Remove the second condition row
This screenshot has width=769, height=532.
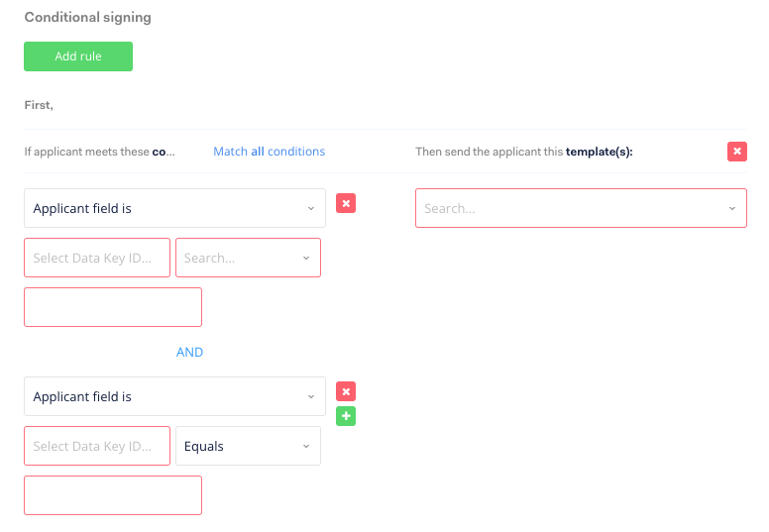[346, 391]
